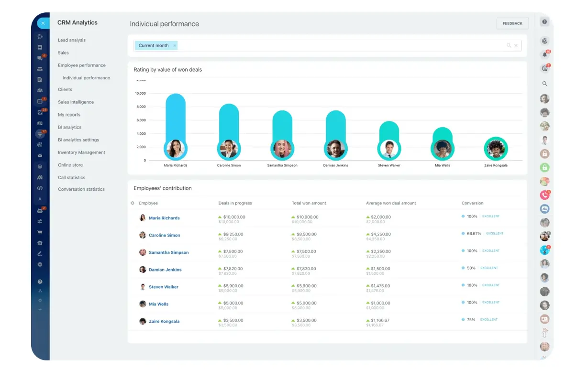
Task: Close the left menu with the X button
Action: pyautogui.click(x=43, y=23)
